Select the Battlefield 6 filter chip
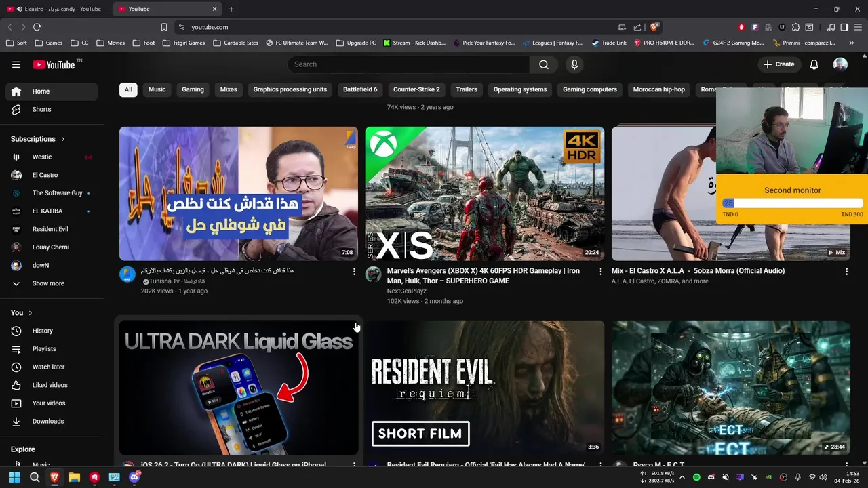Viewport: 868px width, 488px height. [x=360, y=89]
